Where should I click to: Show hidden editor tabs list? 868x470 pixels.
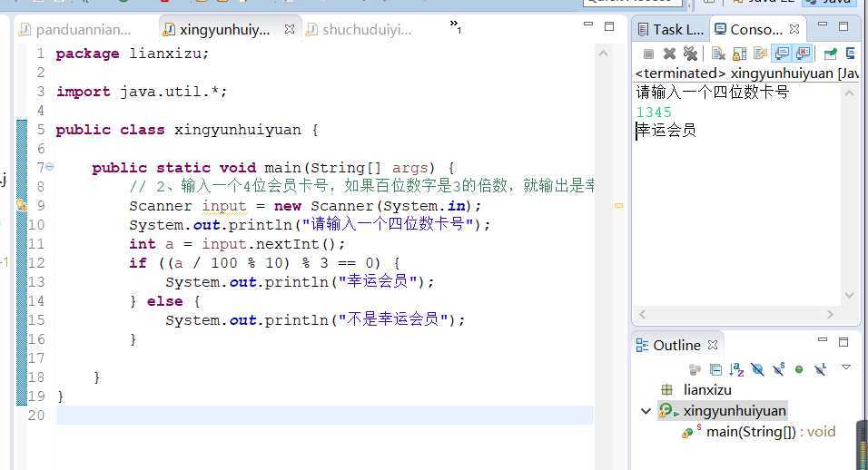[455, 25]
